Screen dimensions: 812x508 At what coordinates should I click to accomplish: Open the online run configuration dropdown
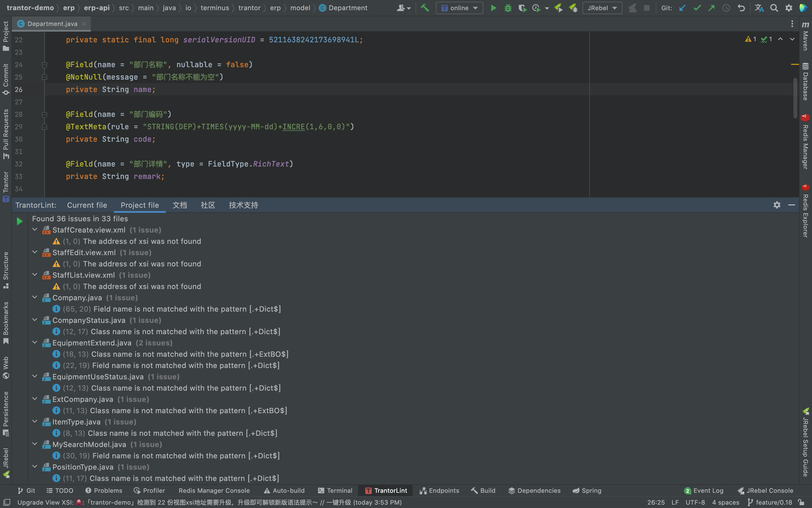point(459,8)
